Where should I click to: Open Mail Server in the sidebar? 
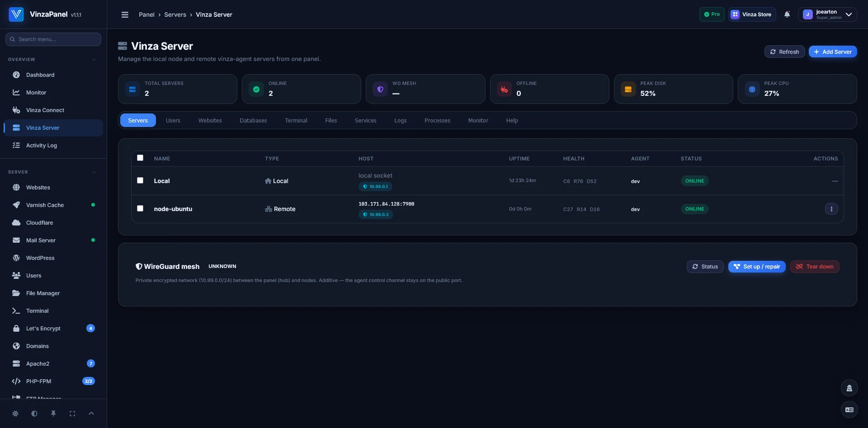tap(53, 240)
